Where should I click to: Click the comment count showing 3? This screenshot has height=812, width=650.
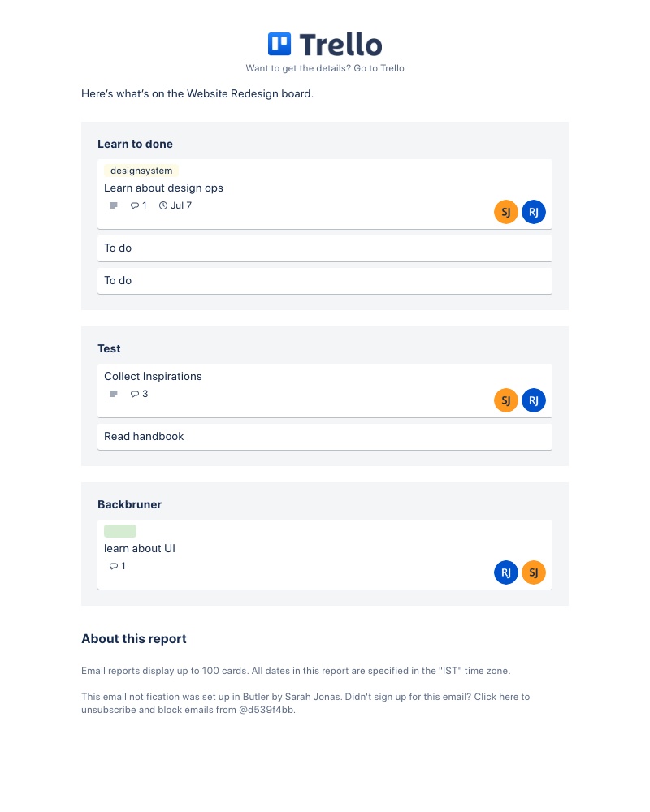coord(138,394)
